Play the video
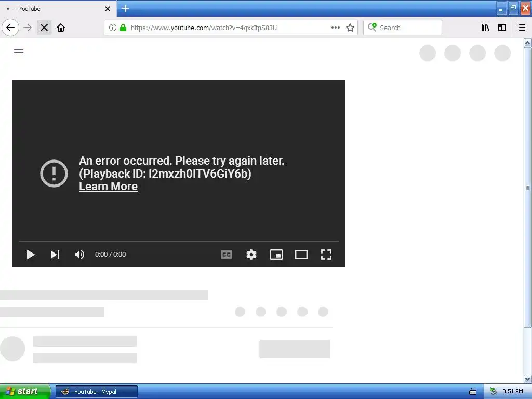The image size is (532, 399). [31, 255]
